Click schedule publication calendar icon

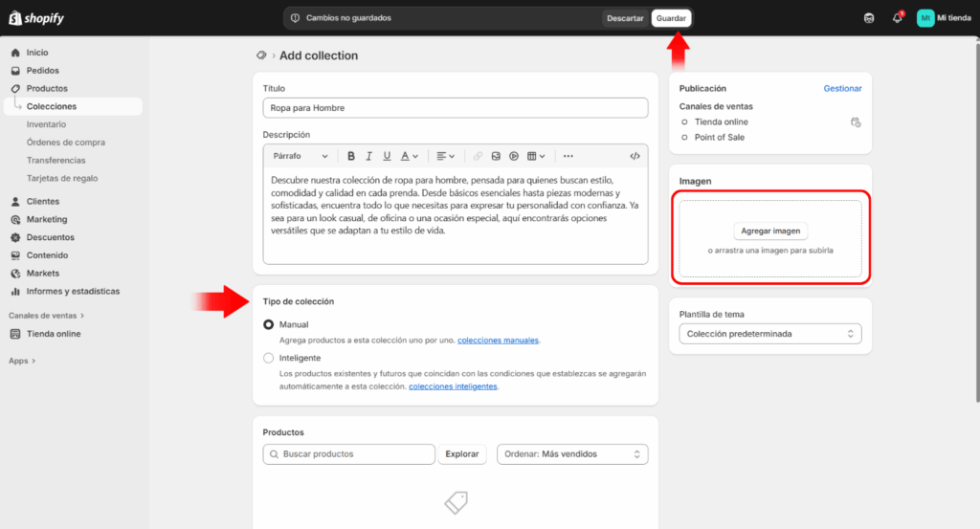pos(856,122)
